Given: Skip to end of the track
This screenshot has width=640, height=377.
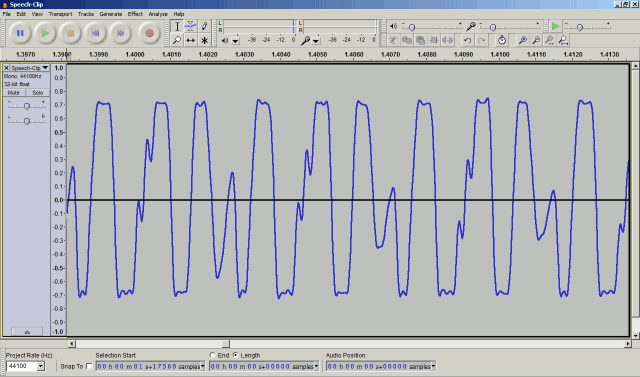Looking at the screenshot, I should tap(120, 33).
